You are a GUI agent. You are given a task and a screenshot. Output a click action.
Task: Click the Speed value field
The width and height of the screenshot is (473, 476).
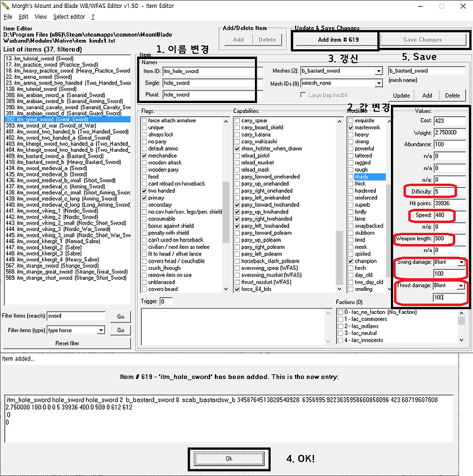coord(449,215)
